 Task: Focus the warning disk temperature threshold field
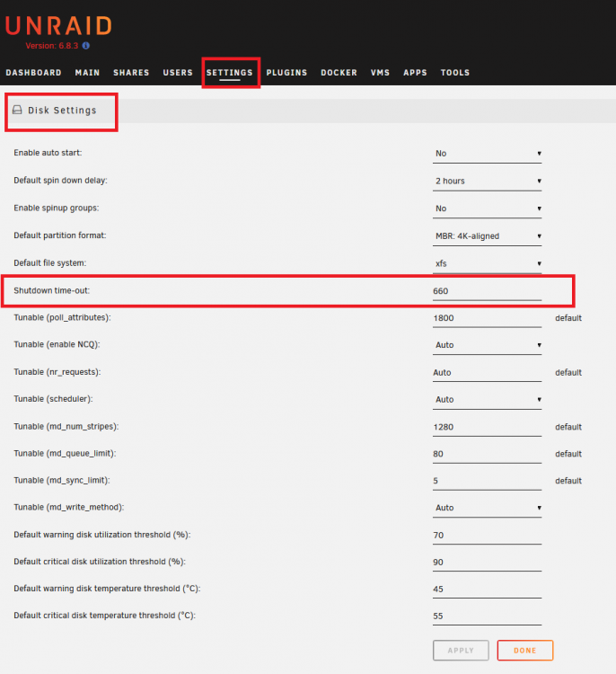point(487,589)
